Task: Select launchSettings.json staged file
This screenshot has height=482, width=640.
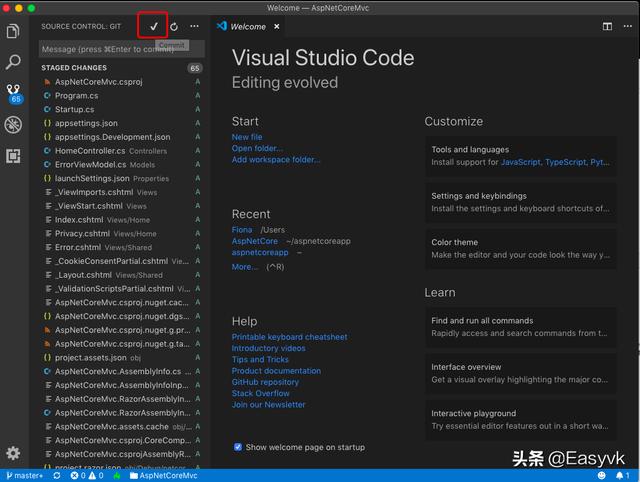Action: click(x=122, y=178)
